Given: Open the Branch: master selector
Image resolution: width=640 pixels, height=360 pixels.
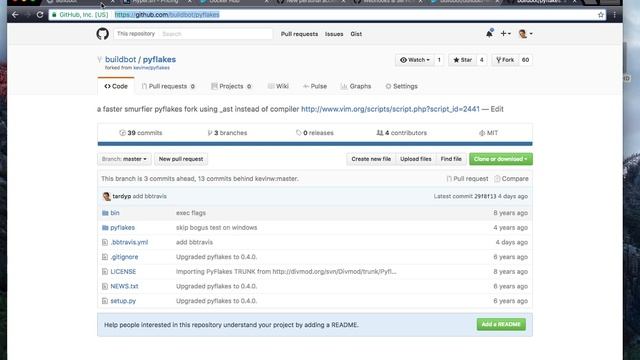Looking at the screenshot, I should click(x=124, y=159).
